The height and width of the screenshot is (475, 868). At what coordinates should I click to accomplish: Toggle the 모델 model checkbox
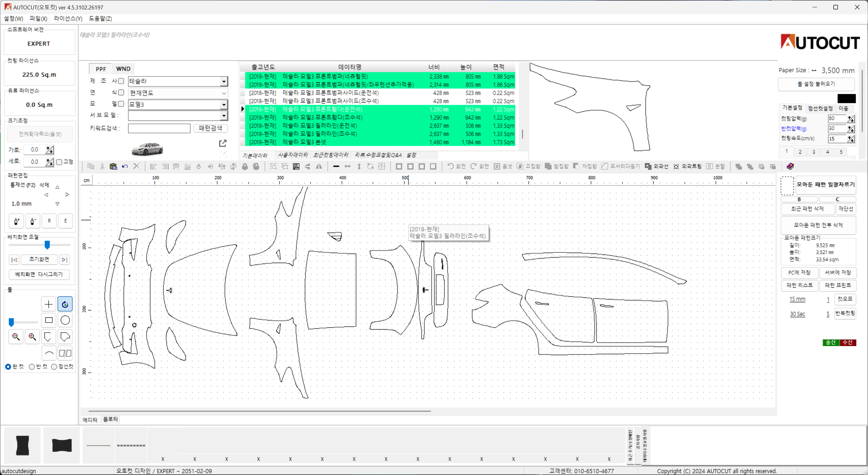tap(121, 104)
